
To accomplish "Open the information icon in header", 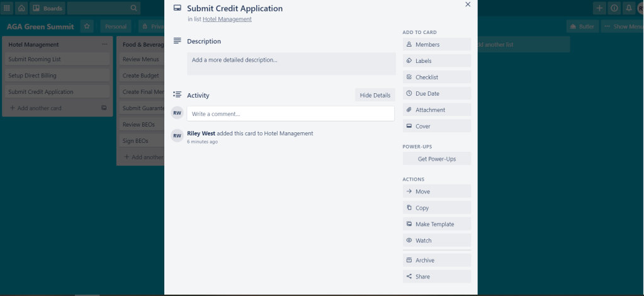I will tap(614, 8).
